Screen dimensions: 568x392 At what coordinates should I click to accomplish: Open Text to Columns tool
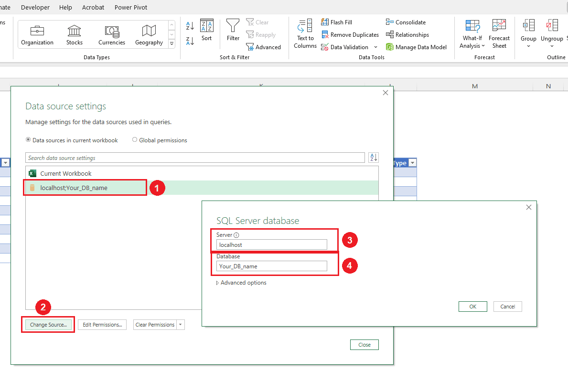(x=305, y=34)
